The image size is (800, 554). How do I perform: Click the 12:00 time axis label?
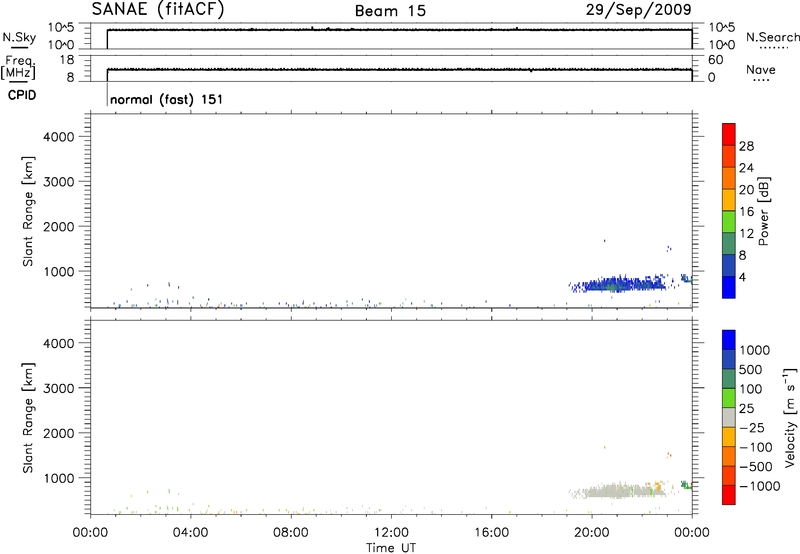(391, 533)
